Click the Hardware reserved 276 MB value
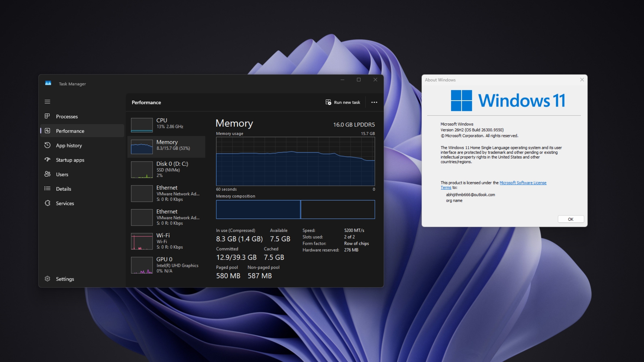 351,250
